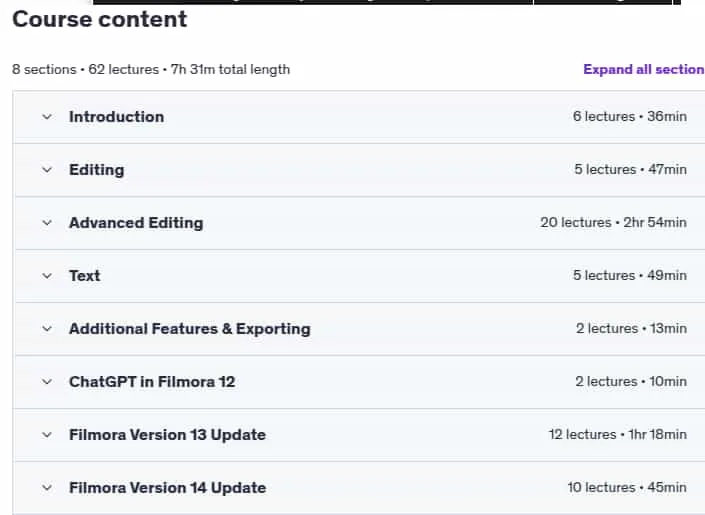
Task: Click the 20 lectures 2hr 54min label
Action: 613,223
